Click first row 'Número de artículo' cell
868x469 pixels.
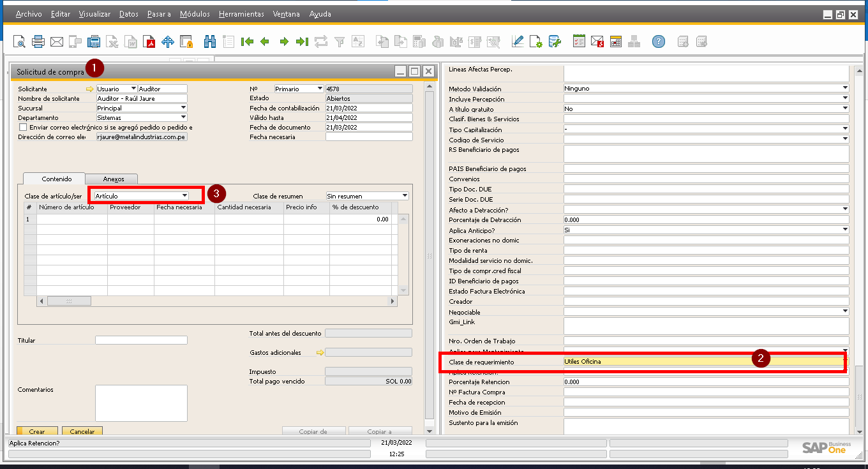pyautogui.click(x=72, y=219)
